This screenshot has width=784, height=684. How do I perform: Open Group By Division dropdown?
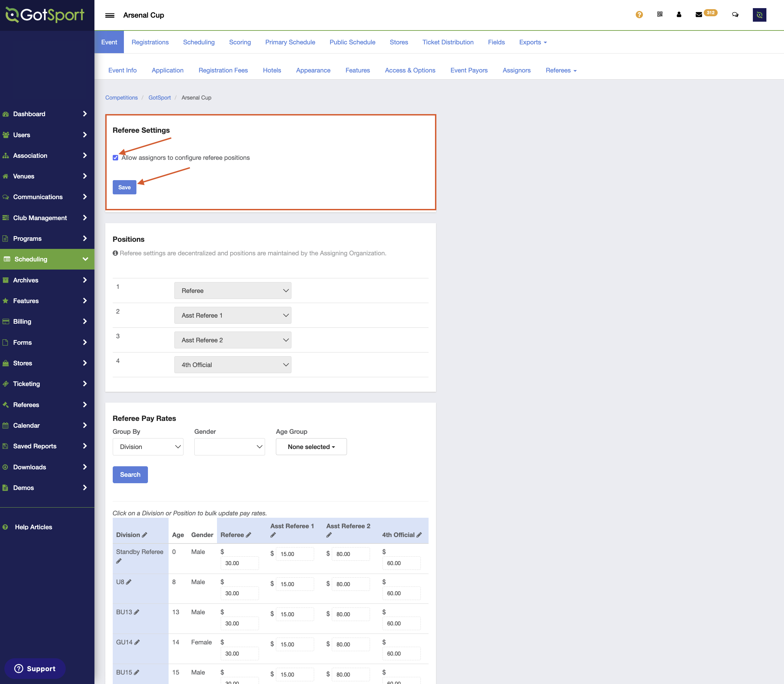[148, 447]
